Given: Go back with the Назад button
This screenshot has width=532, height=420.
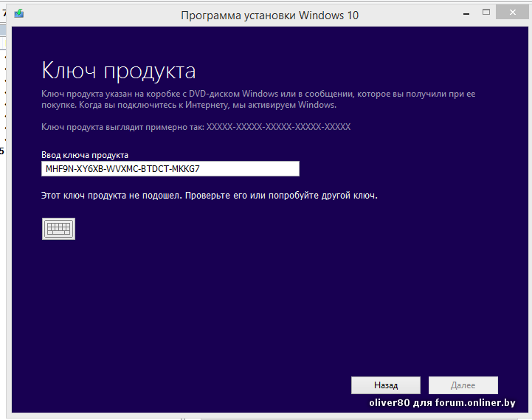Looking at the screenshot, I should point(386,385).
